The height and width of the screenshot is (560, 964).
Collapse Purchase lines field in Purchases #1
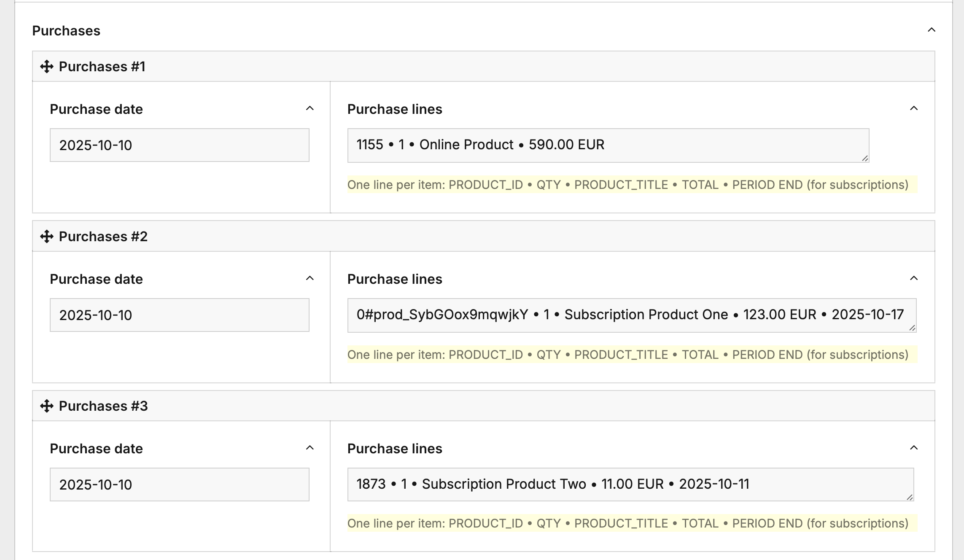tap(914, 109)
